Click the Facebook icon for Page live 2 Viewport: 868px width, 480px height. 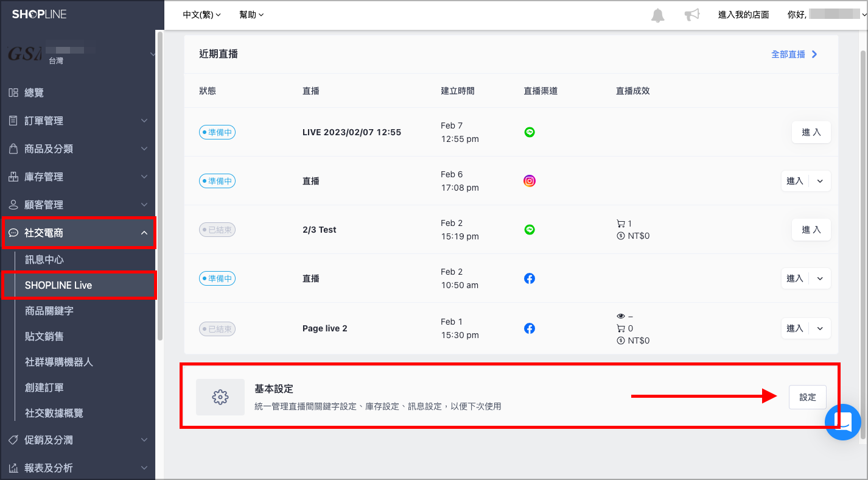530,328
